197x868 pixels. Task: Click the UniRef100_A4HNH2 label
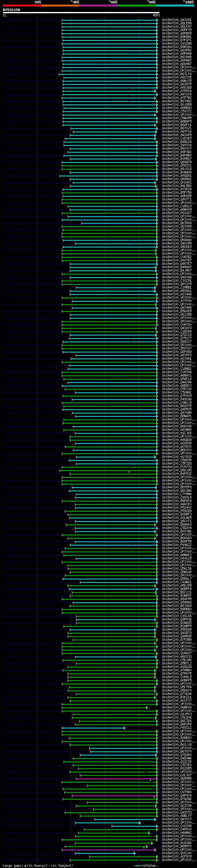(x=177, y=833)
